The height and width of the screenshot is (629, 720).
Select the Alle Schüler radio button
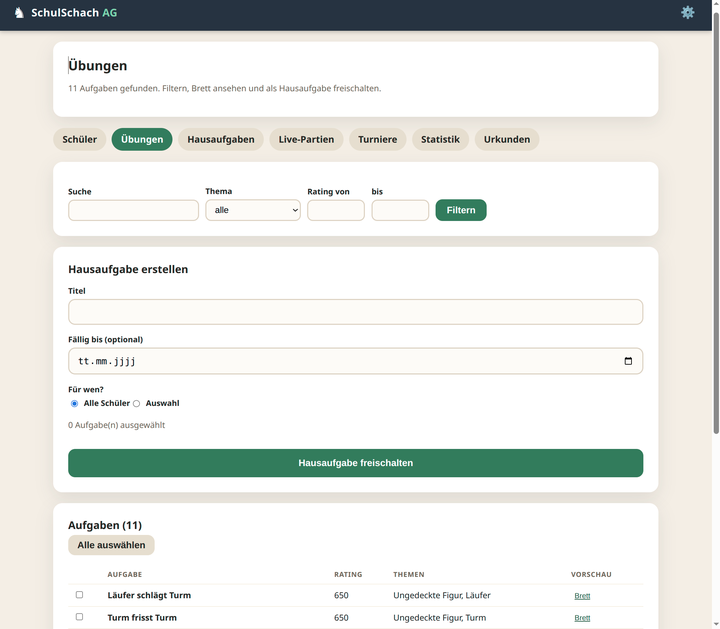point(74,404)
